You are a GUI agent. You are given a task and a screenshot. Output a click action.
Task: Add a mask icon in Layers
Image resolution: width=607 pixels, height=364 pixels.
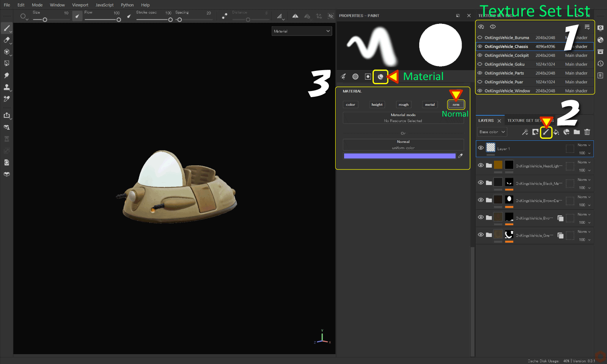click(x=535, y=132)
